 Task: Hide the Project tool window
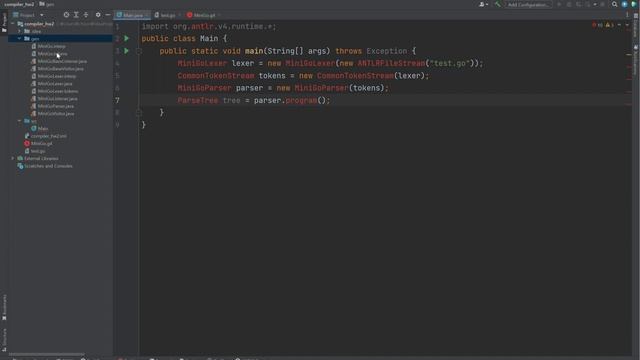(108, 15)
